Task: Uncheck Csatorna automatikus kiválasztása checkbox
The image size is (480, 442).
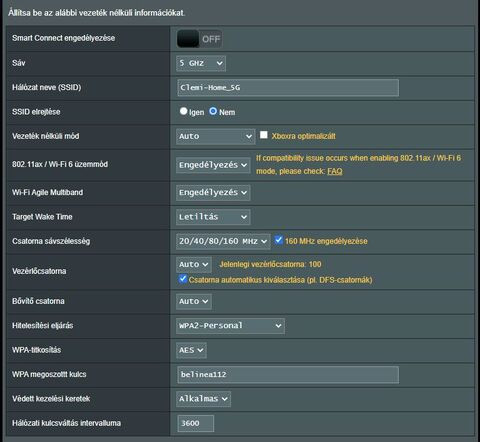Action: [183, 279]
